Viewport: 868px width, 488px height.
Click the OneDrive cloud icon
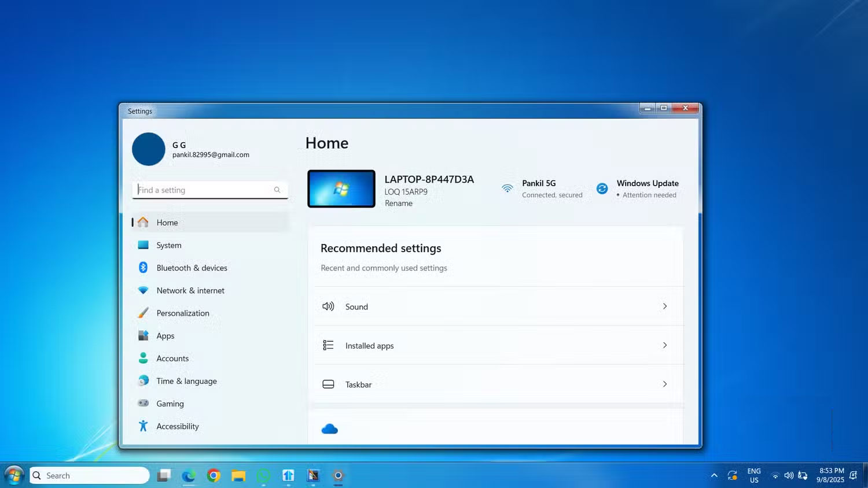pos(330,428)
